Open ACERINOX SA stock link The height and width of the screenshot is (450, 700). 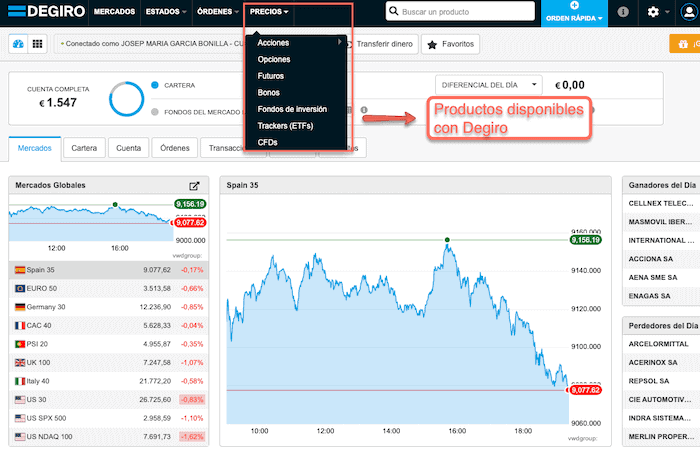point(653,362)
